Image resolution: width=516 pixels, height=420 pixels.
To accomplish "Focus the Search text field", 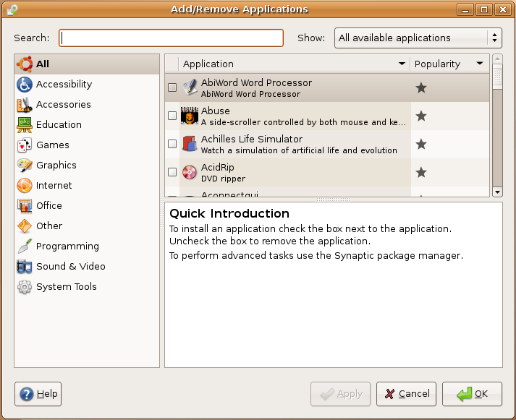I will 171,38.
